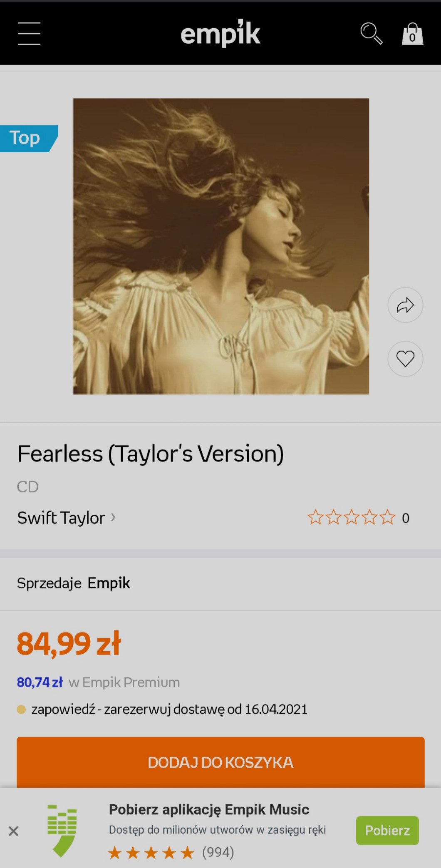The image size is (441, 868).
Task: Select the Fearless (Taylor's Version) title
Action: (150, 454)
